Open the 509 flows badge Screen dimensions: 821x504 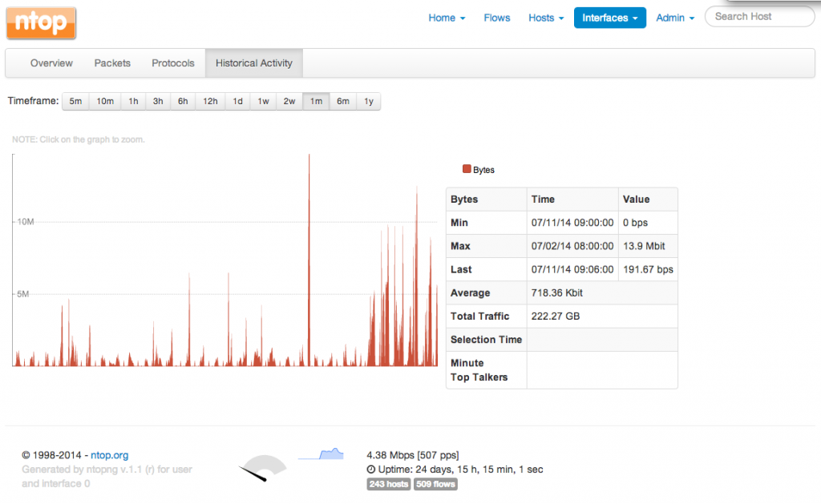point(435,484)
